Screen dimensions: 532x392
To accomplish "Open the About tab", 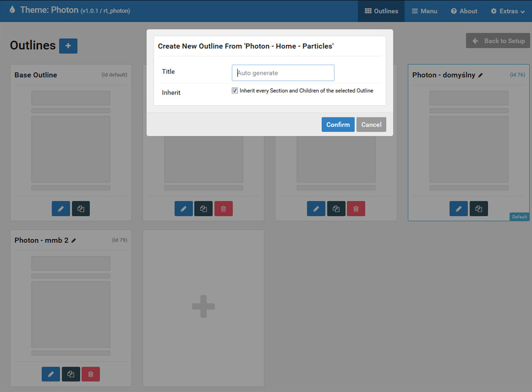I will [x=464, y=11].
